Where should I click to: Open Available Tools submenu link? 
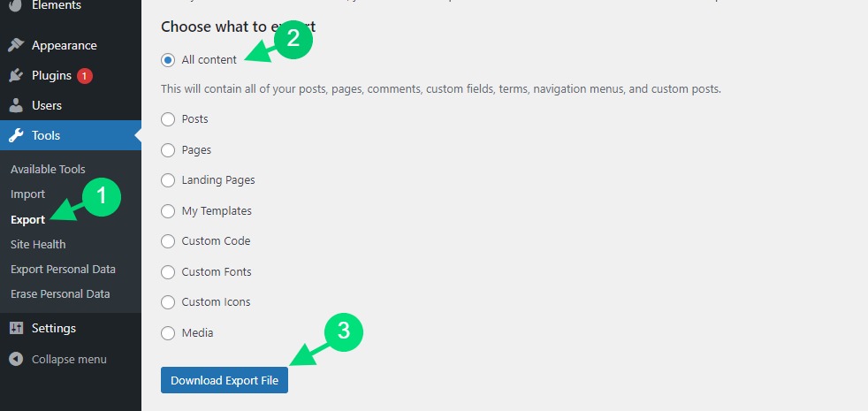48,170
